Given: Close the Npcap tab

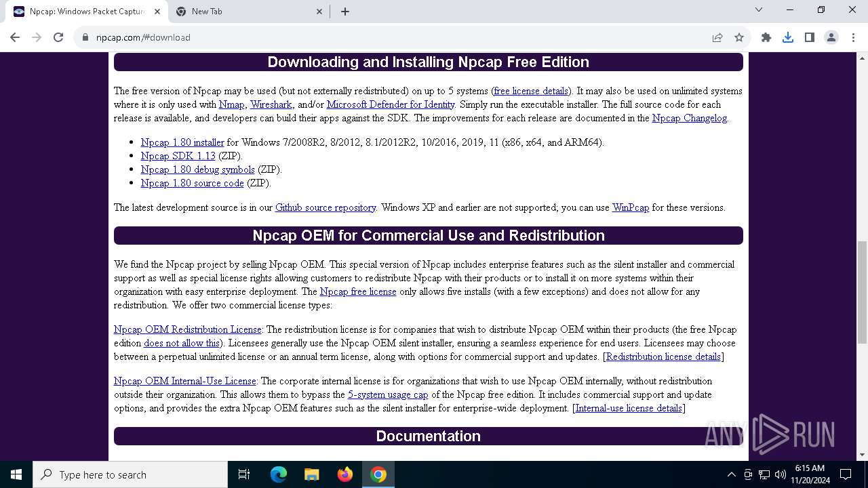Looking at the screenshot, I should pyautogui.click(x=157, y=12).
